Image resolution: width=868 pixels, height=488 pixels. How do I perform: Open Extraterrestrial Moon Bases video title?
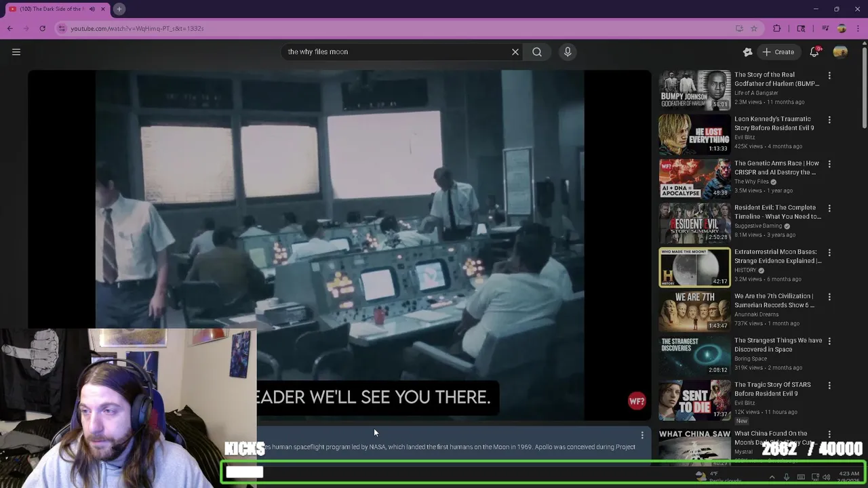click(777, 256)
